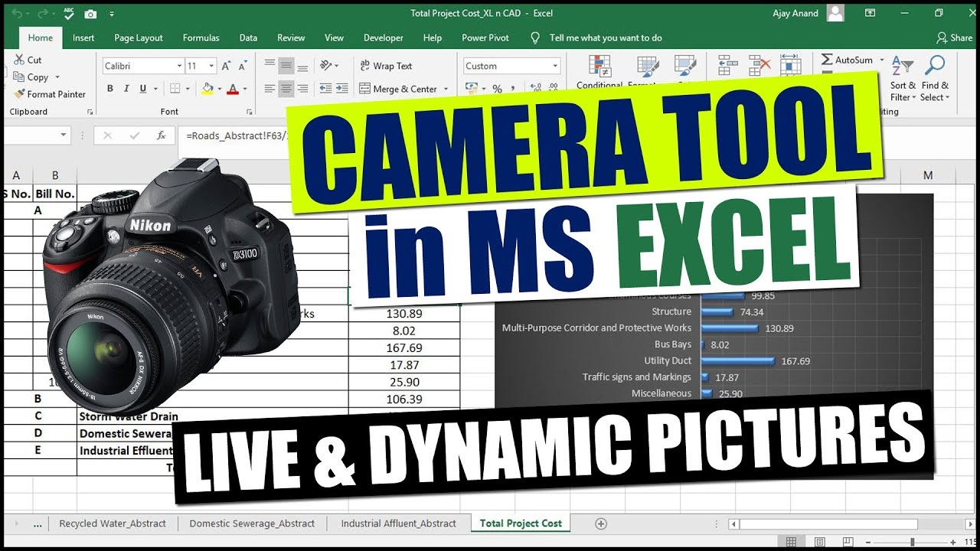
Task: Click the Share button
Action: [954, 37]
